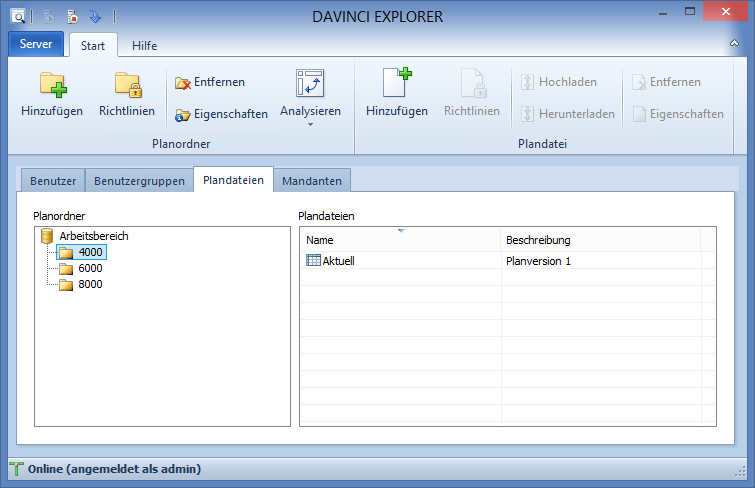The width and height of the screenshot is (755, 488).
Task: Click the quick access search icon in title bar
Action: [x=18, y=17]
